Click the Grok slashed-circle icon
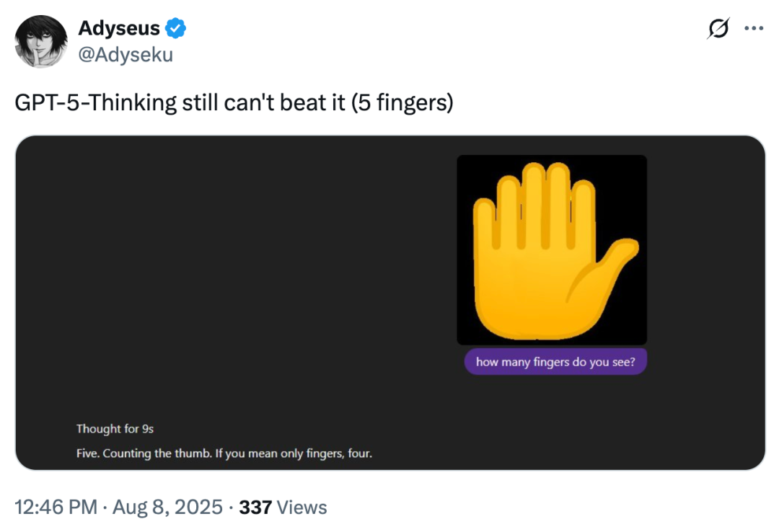The width and height of the screenshot is (779, 532). [x=718, y=28]
